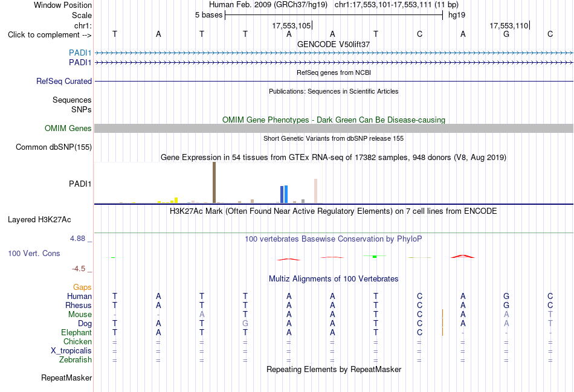Click 'Short Genetic Variants from dbSNP' title
Screen dimensions: 574x392
pos(334,139)
